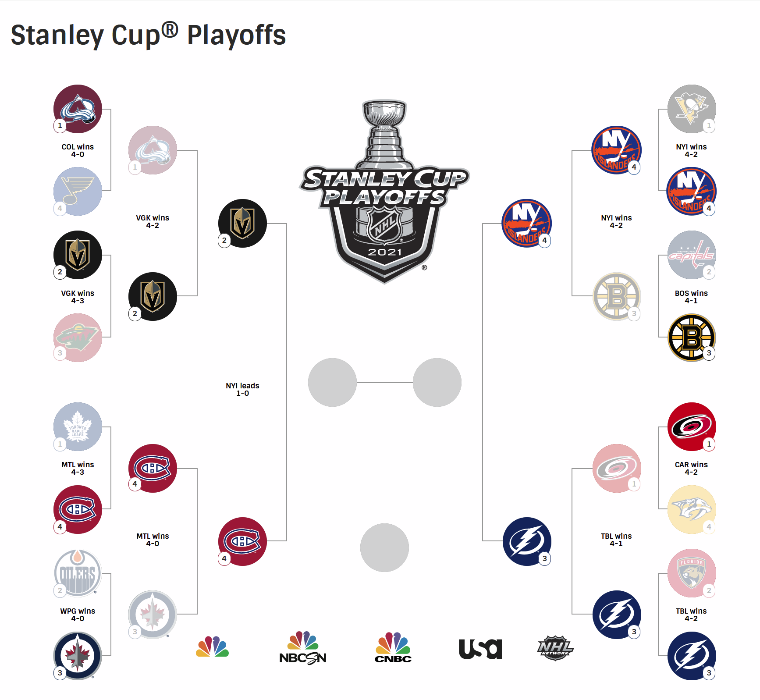Image resolution: width=760 pixels, height=700 pixels.
Task: Click the "CAR wins 4-2" series result
Action: tap(691, 468)
